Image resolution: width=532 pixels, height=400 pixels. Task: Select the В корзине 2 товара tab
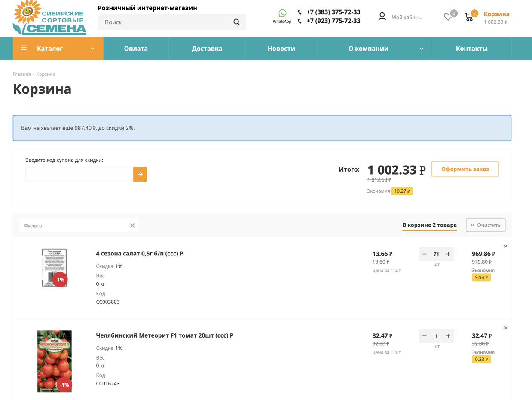(429, 225)
